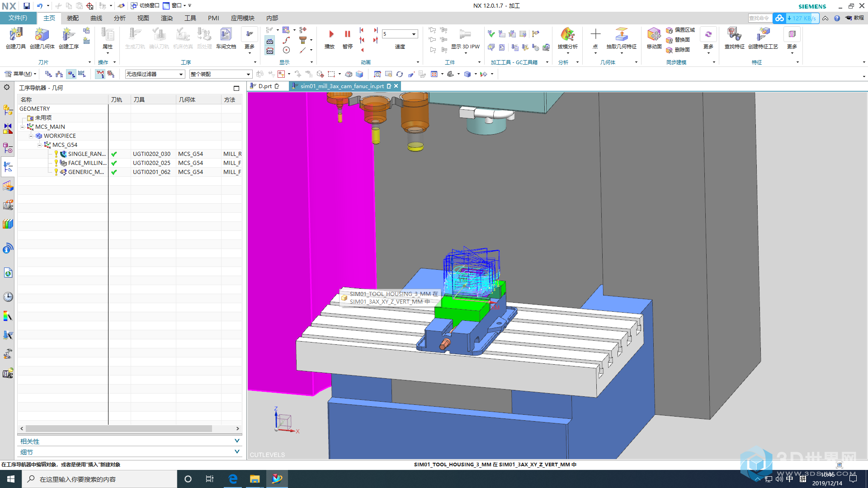This screenshot has height=488, width=868.
Task: Click the 教程 (Tutorials) button
Action: pyautogui.click(x=854, y=18)
